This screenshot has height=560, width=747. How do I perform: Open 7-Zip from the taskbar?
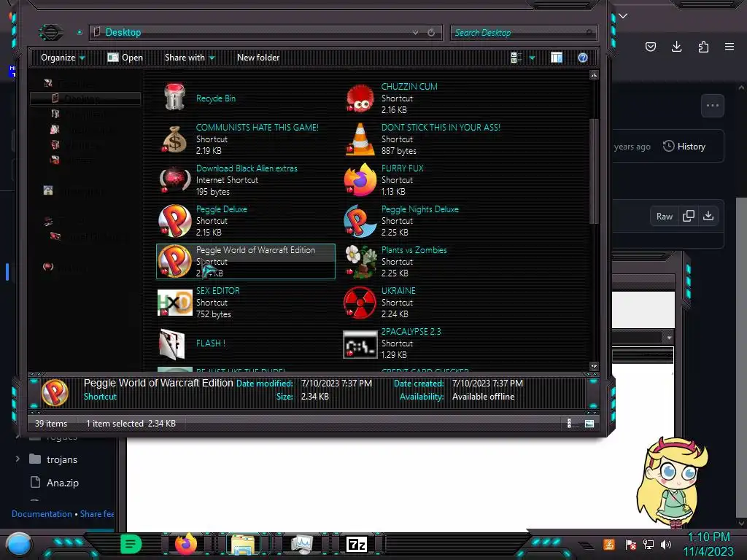coord(356,544)
